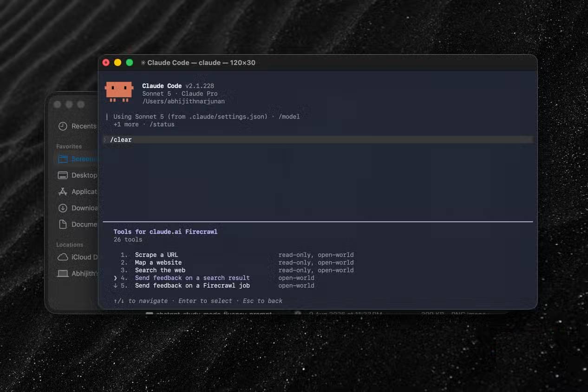This screenshot has width=588, height=392.
Task: Click the 'Sonnet 5 · Claude Pro' line
Action: click(180, 93)
